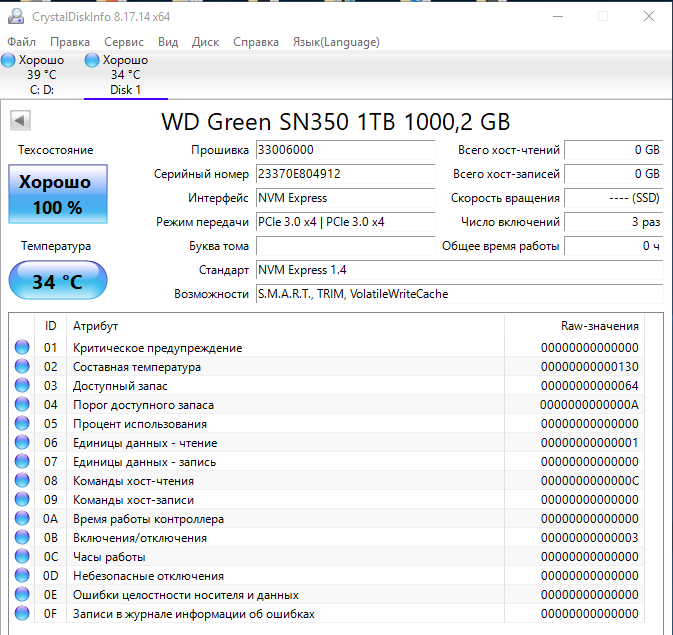The image size is (673, 635).
Task: Open the Правка menu
Action: [70, 42]
